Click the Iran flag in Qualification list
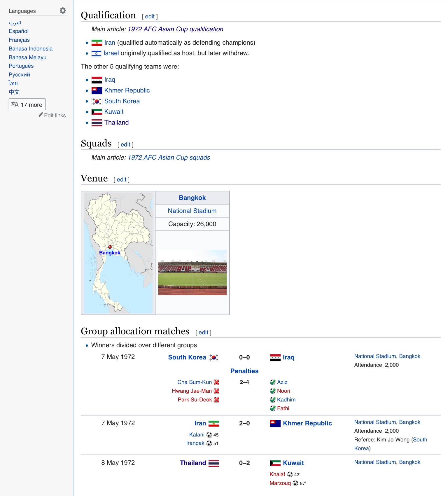The height and width of the screenshot is (496, 448). (97, 43)
